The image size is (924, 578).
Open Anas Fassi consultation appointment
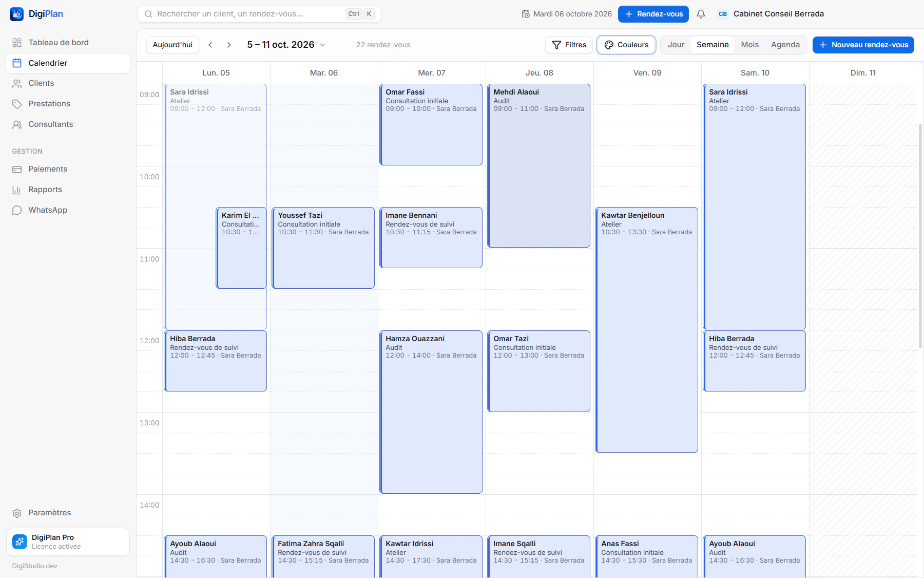(x=646, y=556)
